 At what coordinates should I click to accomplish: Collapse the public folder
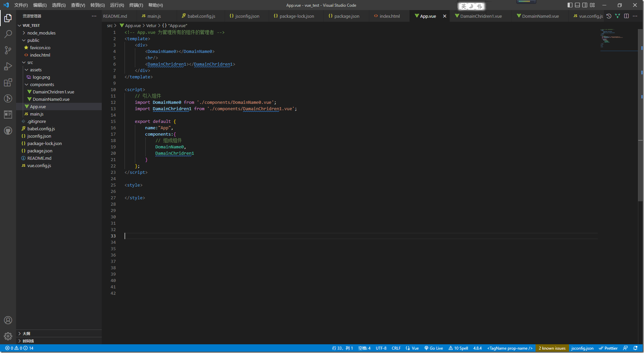24,40
